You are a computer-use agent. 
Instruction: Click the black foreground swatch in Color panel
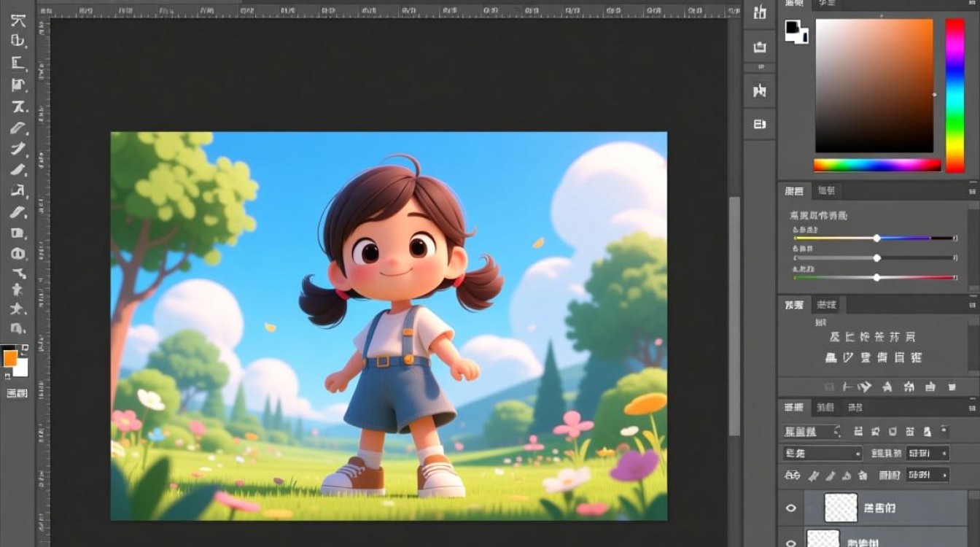[x=792, y=28]
